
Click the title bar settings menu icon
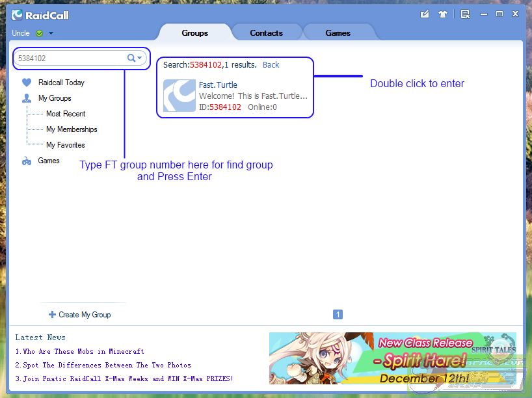(x=465, y=14)
